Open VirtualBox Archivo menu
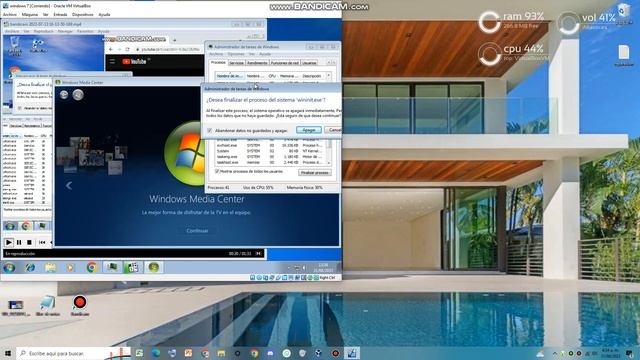The image size is (640, 360). point(10,14)
